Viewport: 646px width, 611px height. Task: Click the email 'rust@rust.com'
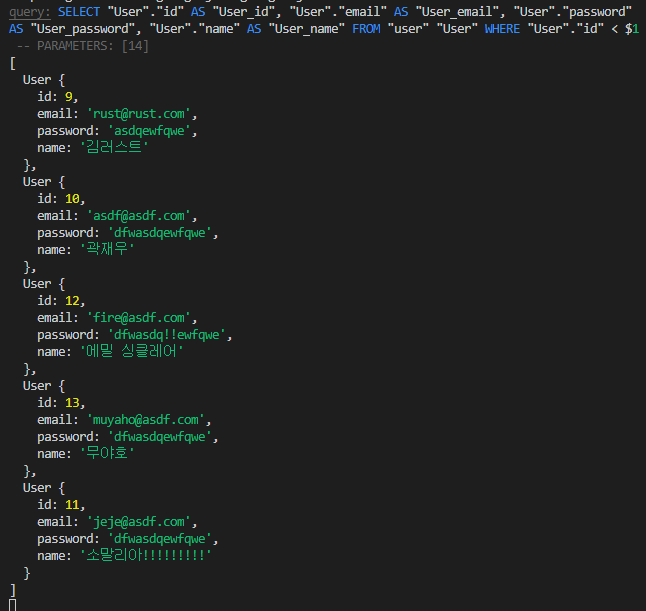coord(137,114)
